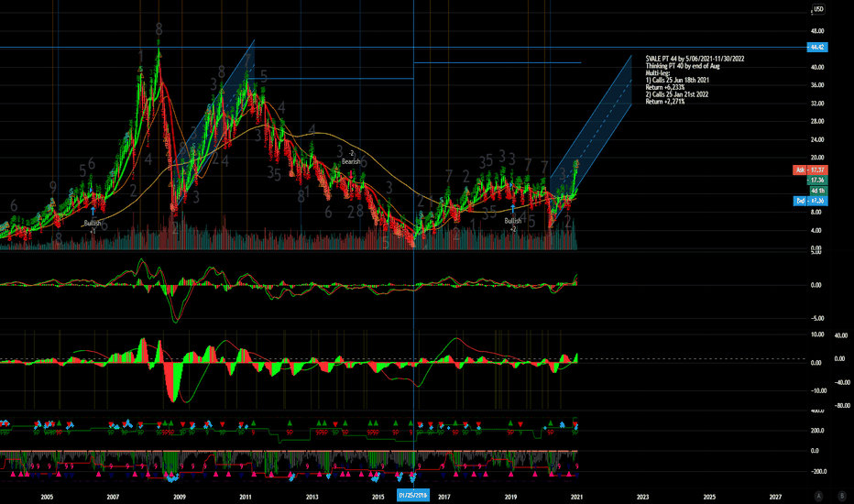854x504 pixels.
Task: Select the green 17.36 last price label
Action: pos(817,180)
